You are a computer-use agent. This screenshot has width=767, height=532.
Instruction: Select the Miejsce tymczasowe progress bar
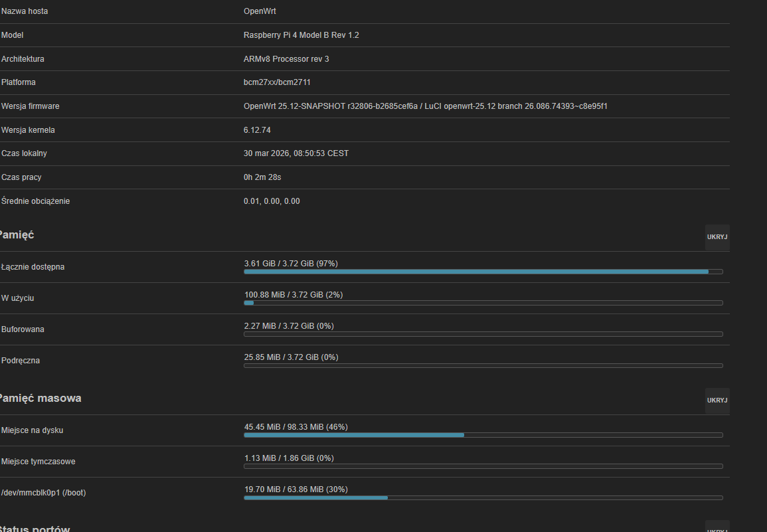[483, 466]
